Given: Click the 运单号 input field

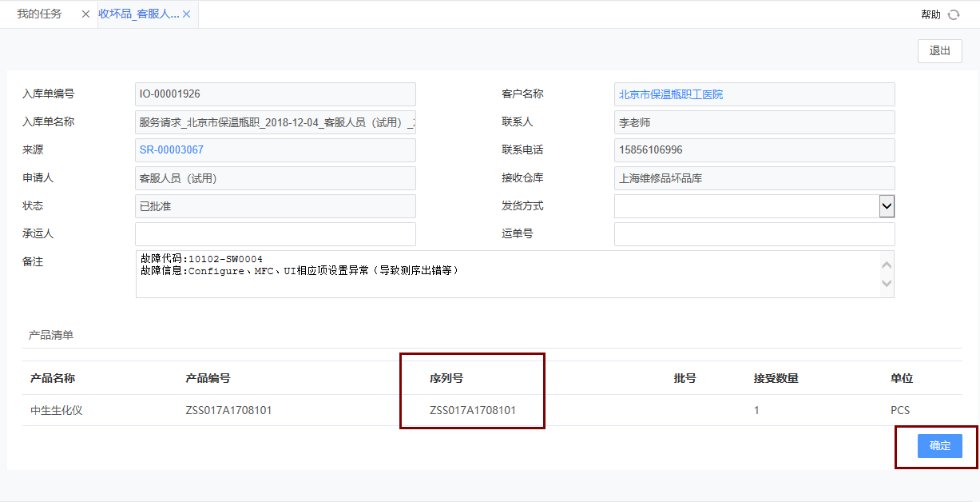Looking at the screenshot, I should tap(753, 233).
